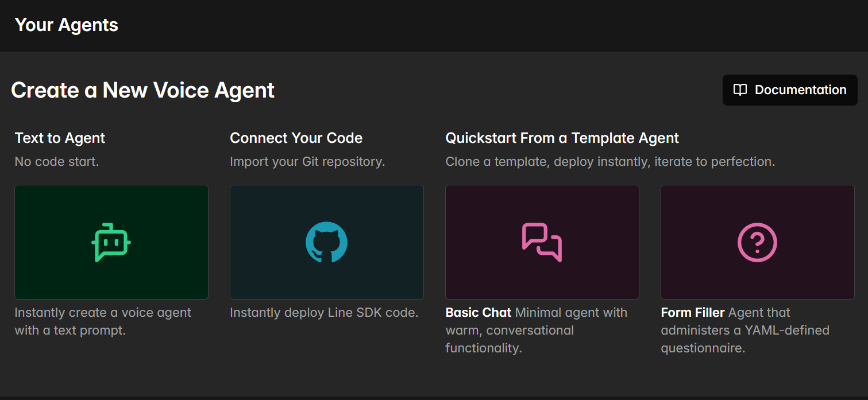Click the 'Import your Git repository' subtitle
The height and width of the screenshot is (400, 868).
point(307,162)
